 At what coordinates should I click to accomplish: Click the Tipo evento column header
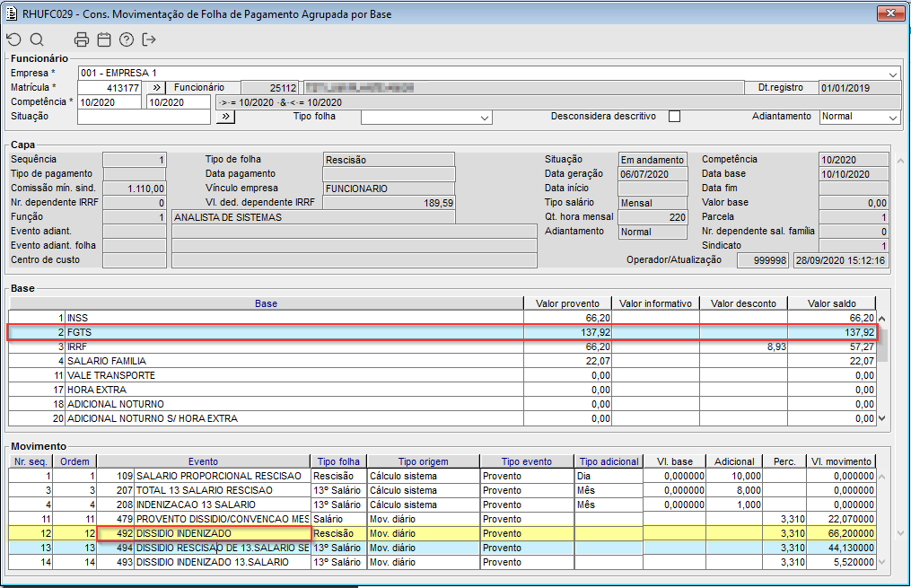pyautogui.click(x=526, y=461)
